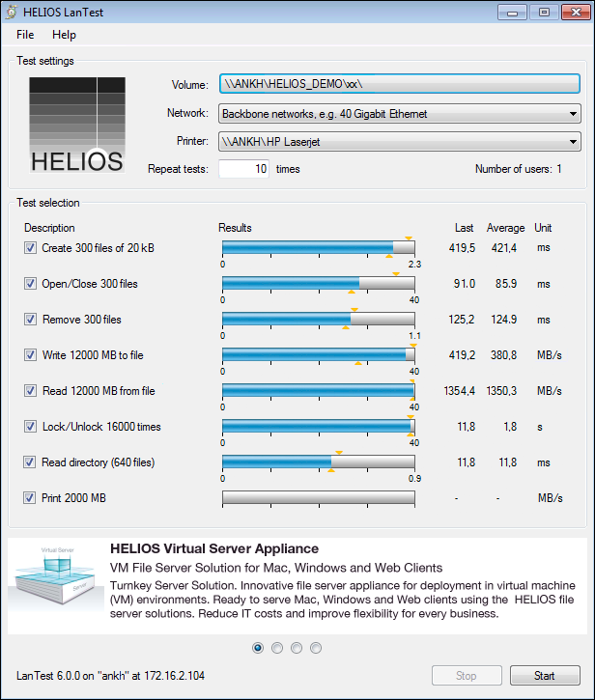Disable Read directory (640 files) test
Viewport: 595px width, 700px height.
[x=30, y=462]
